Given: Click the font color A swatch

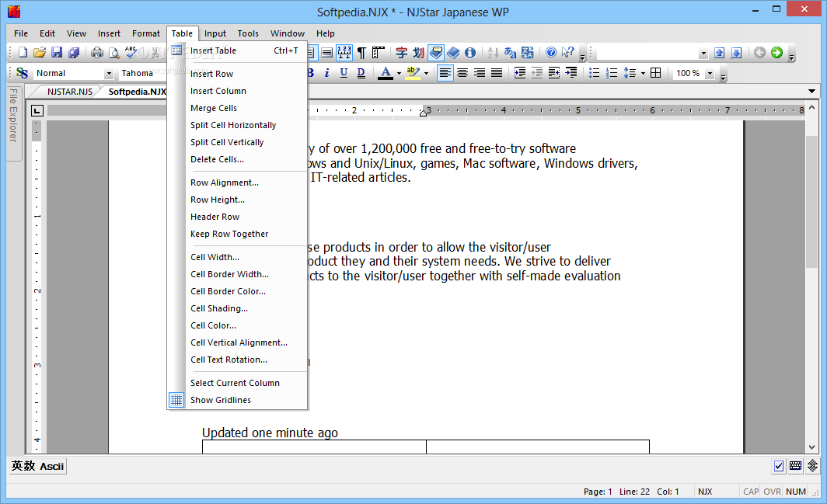Looking at the screenshot, I should pos(386,73).
